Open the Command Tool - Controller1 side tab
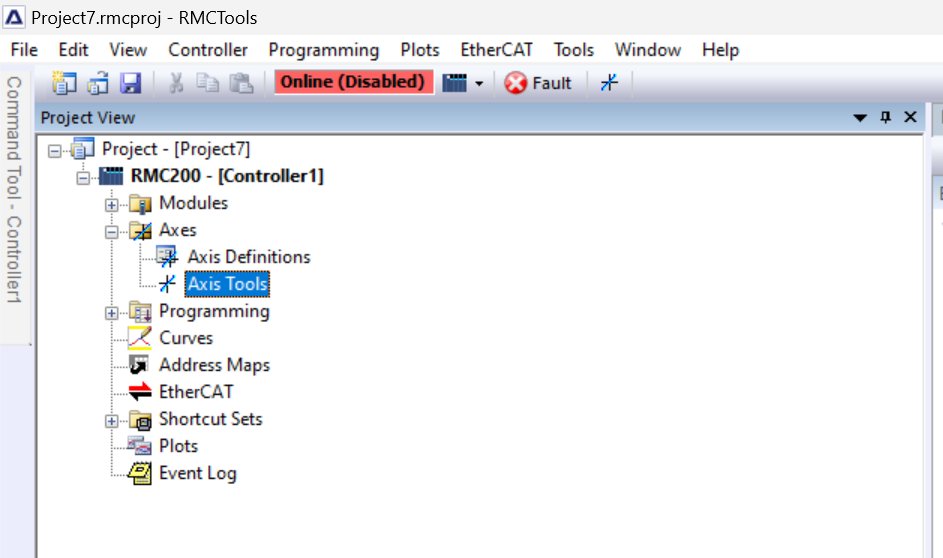 pos(14,189)
